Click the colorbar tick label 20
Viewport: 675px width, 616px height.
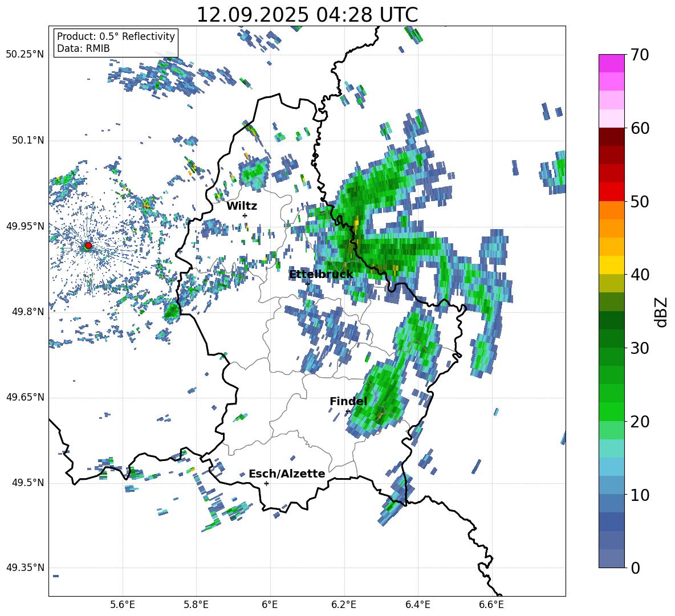pyautogui.click(x=640, y=421)
